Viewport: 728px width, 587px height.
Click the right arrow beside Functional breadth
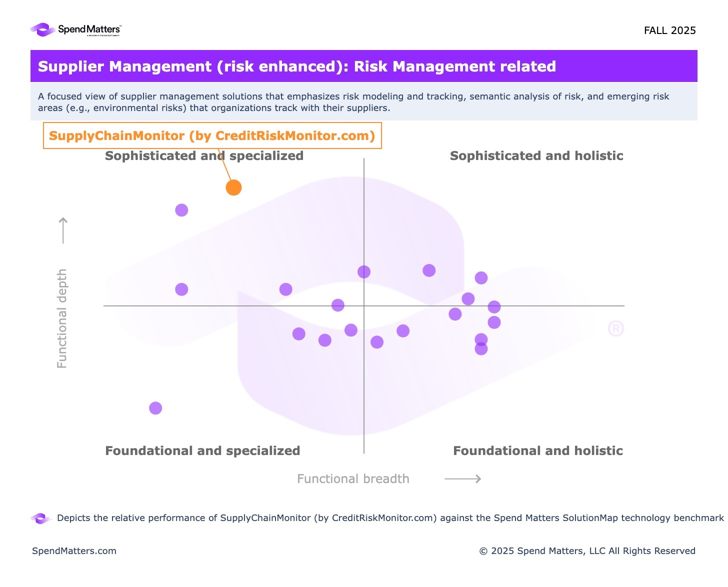(462, 479)
